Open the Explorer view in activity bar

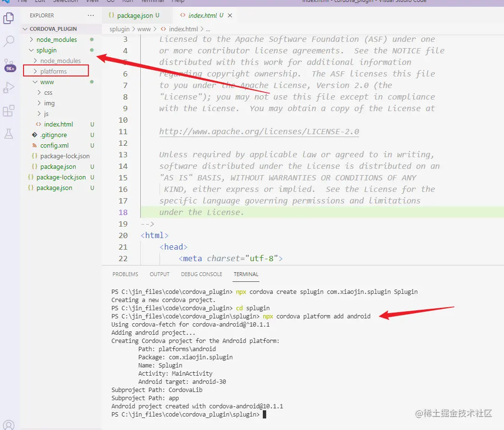[9, 18]
